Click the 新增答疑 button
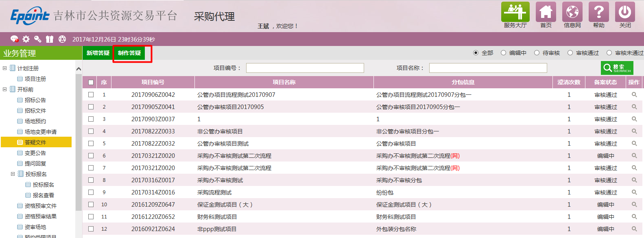Image resolution: width=644 pixels, height=238 pixels. [x=98, y=53]
